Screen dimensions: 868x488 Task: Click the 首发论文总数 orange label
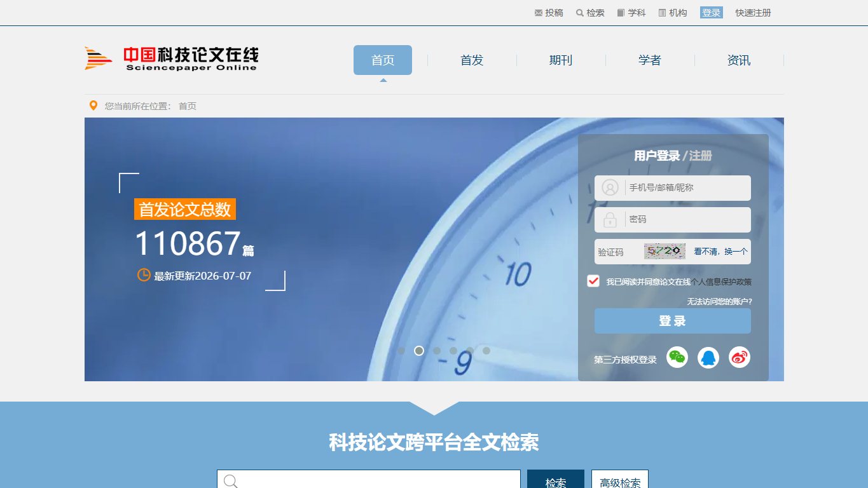[x=185, y=209]
